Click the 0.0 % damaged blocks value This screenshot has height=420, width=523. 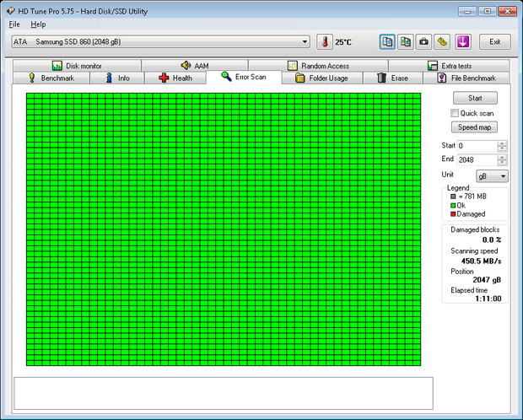[492, 240]
